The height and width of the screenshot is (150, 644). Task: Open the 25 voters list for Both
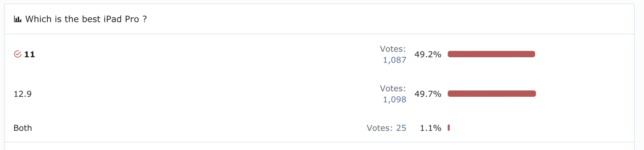401,128
